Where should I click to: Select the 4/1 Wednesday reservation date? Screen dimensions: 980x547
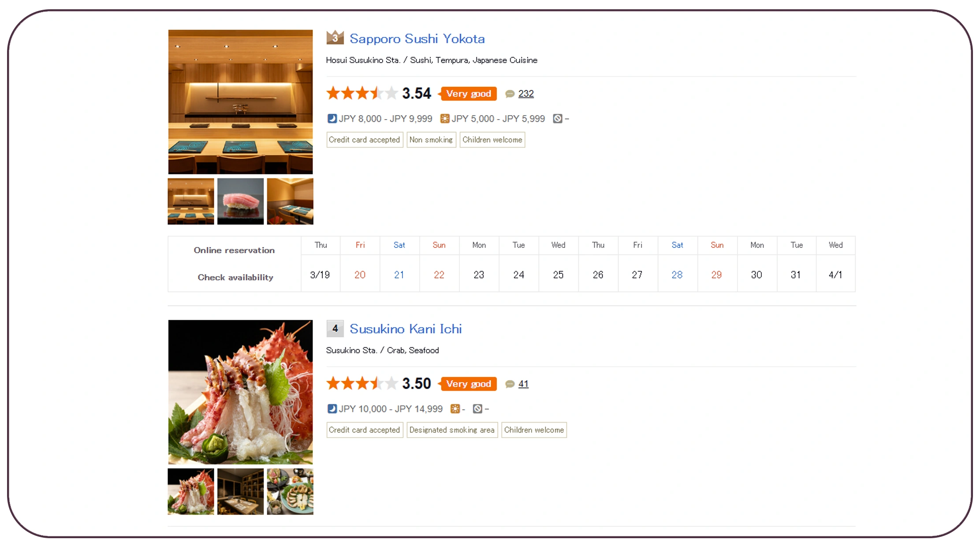tap(835, 275)
